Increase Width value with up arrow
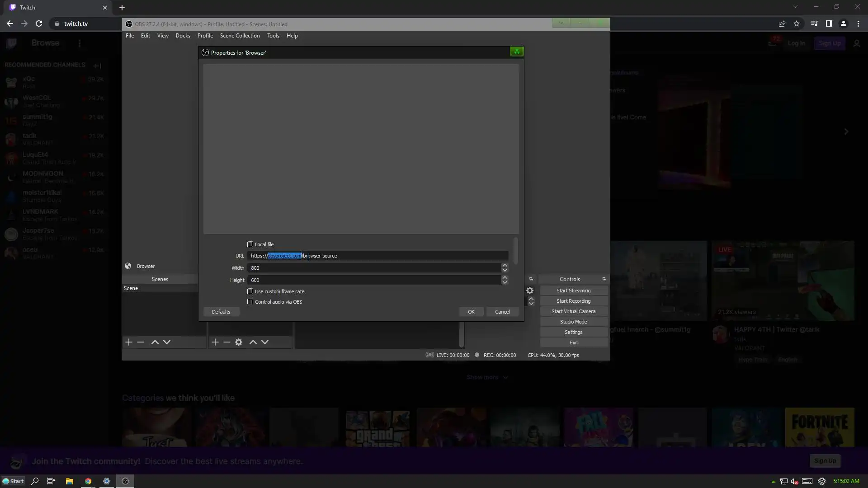The width and height of the screenshot is (868, 488). pos(505,265)
